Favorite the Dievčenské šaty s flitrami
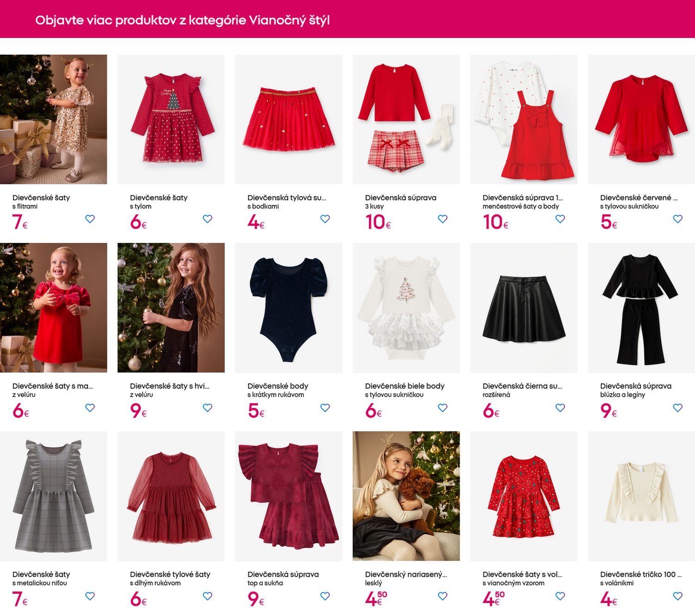This screenshot has width=695, height=616. click(90, 219)
